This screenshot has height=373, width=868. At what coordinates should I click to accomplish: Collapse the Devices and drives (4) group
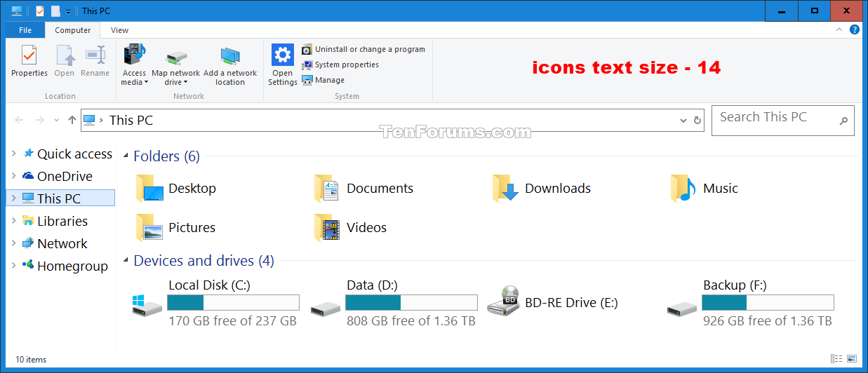(126, 261)
